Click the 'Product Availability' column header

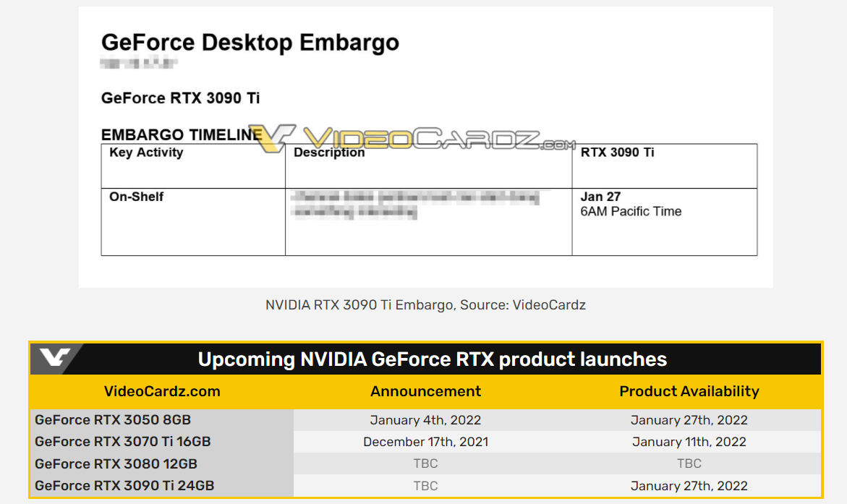click(x=689, y=391)
